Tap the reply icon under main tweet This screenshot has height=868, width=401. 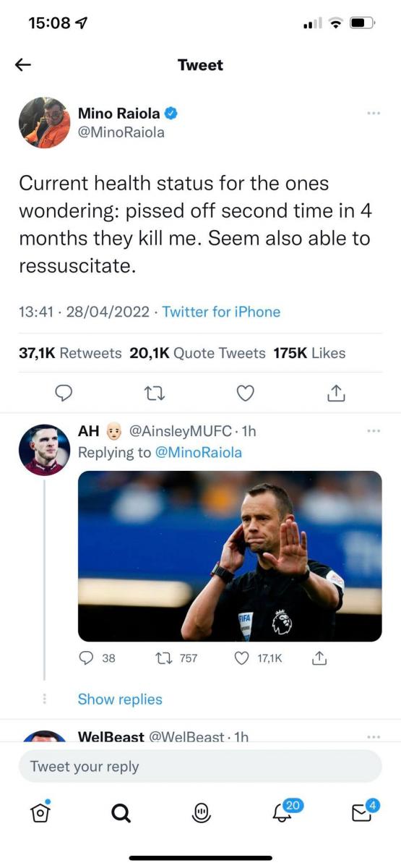tap(64, 392)
